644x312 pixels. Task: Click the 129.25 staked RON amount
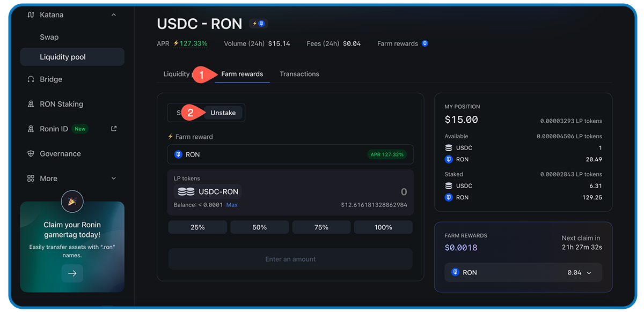click(x=592, y=197)
